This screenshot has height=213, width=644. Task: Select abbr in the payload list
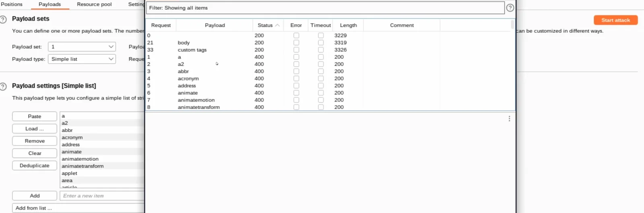pos(102,130)
